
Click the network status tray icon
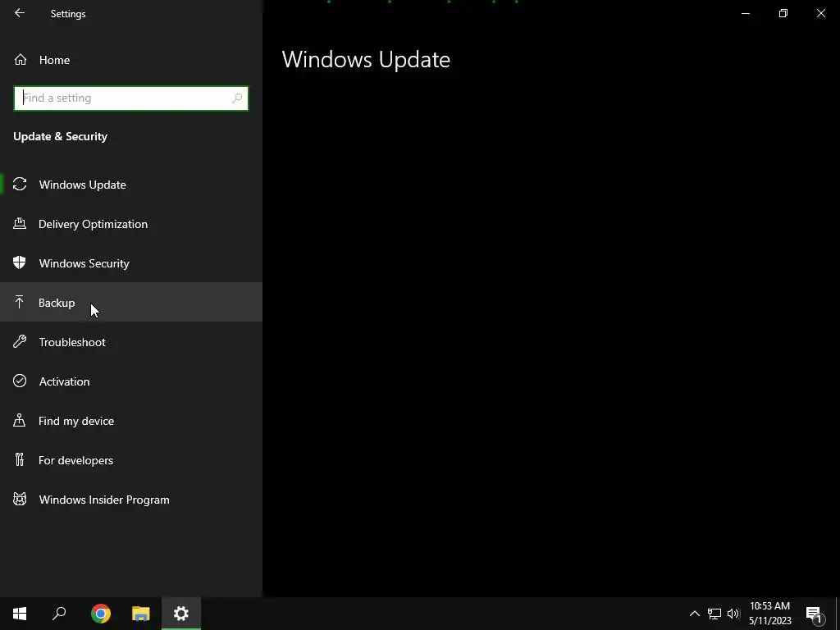pyautogui.click(x=714, y=614)
